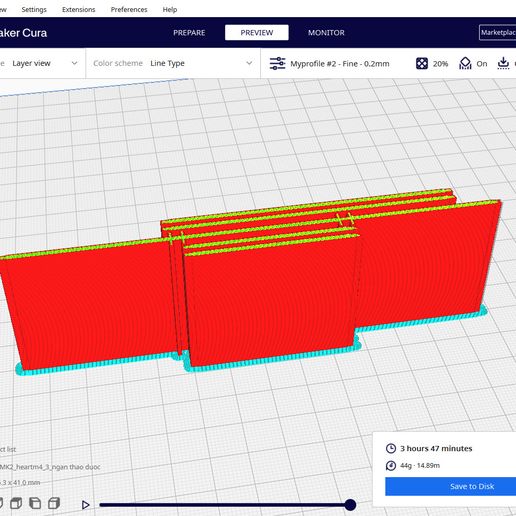Screen dimensions: 516x516
Task: Switch to the MONITOR stage
Action: [326, 33]
